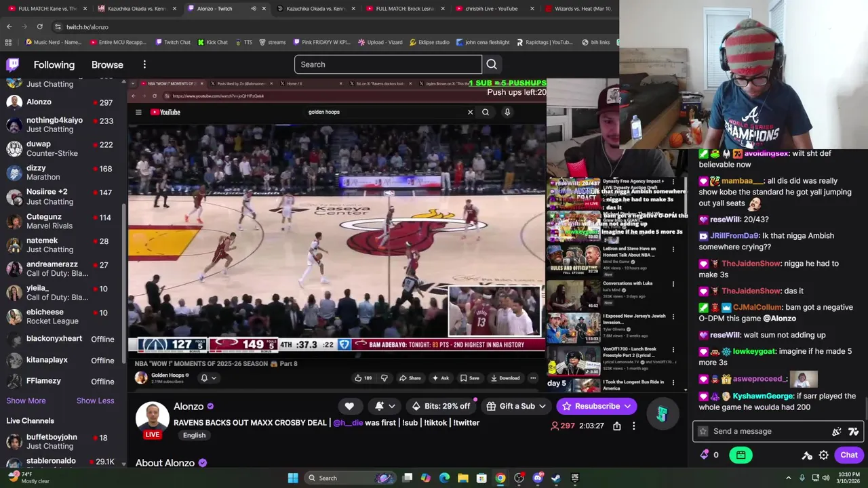Click the YouTube voice search microphone

click(x=507, y=113)
